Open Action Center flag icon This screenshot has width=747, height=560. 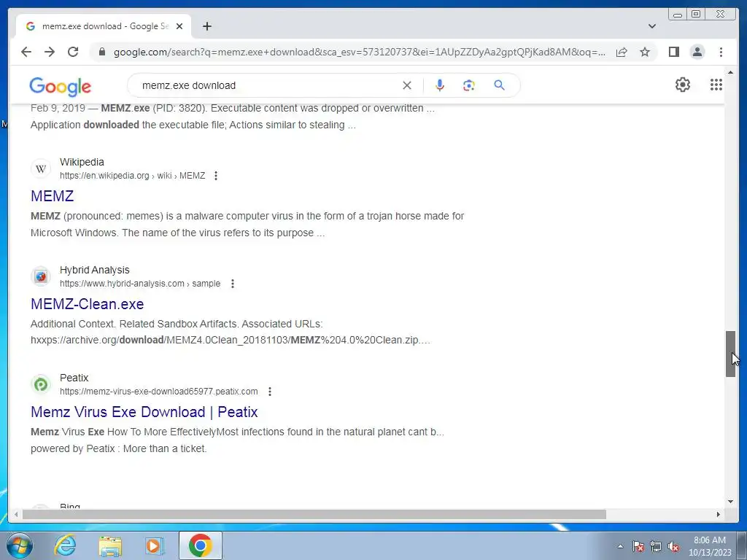click(x=638, y=546)
